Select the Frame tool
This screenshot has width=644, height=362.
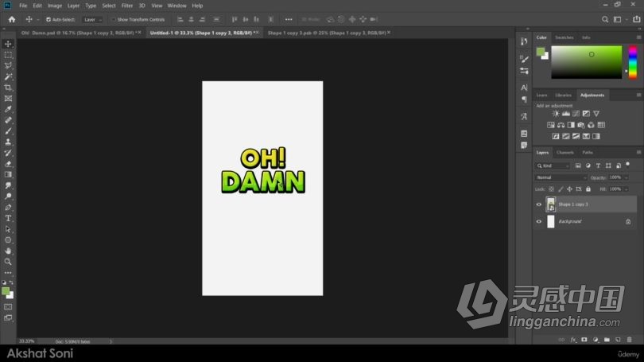[x=8, y=99]
